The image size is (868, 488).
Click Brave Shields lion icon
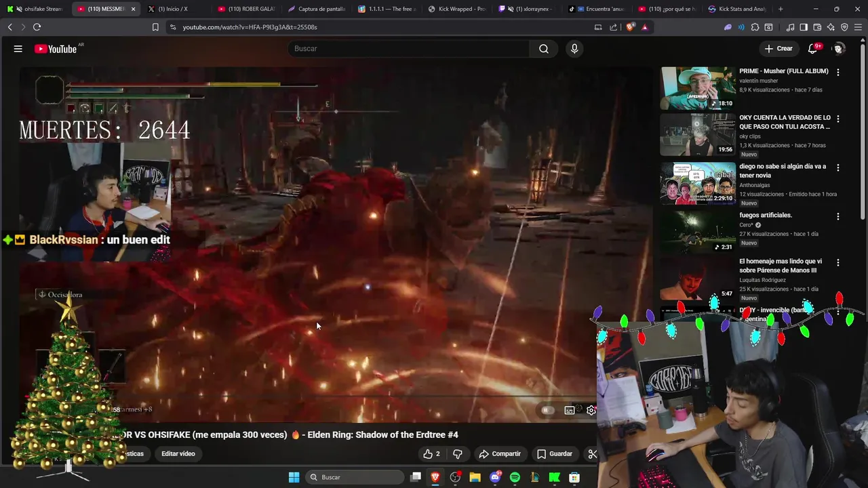pyautogui.click(x=630, y=27)
